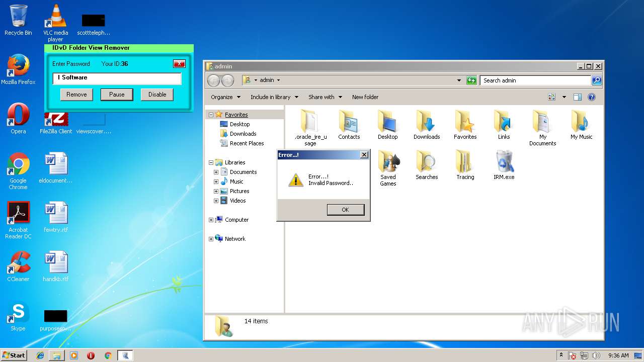Expand the Computer tree node
644x362 pixels.
click(x=211, y=220)
